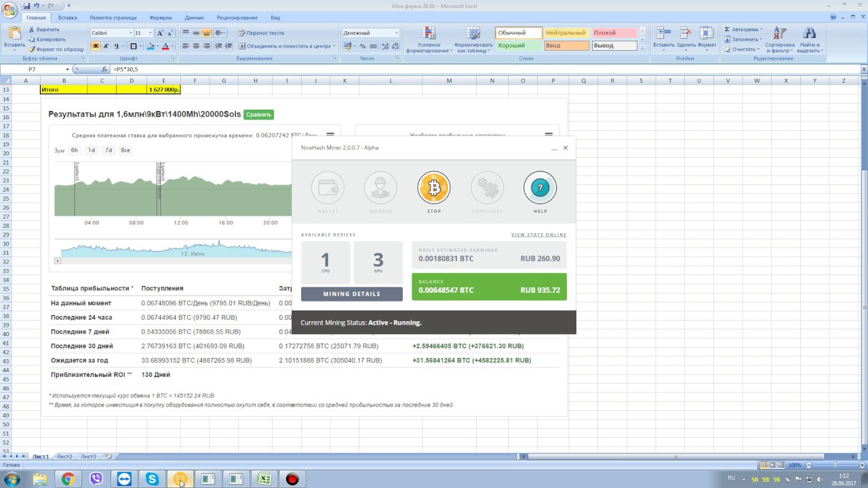
Task: Open Условное форматирование menu
Action: pyautogui.click(x=429, y=40)
